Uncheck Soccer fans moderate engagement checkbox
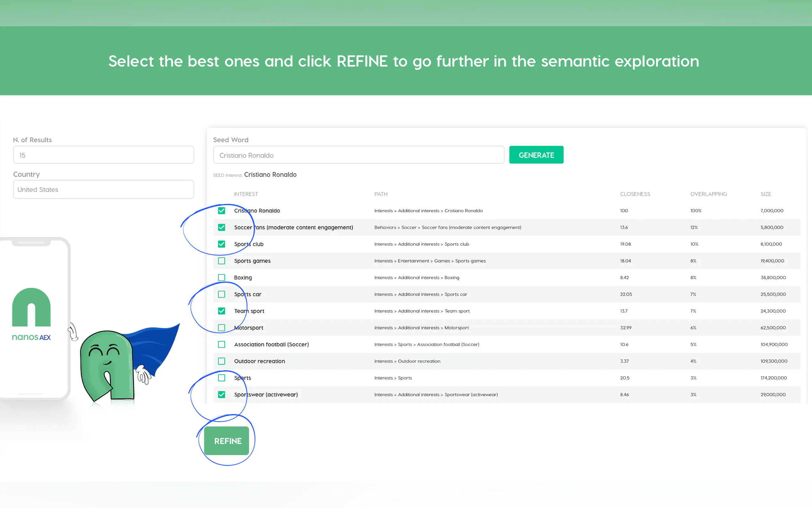This screenshot has width=812, height=508. tap(222, 227)
